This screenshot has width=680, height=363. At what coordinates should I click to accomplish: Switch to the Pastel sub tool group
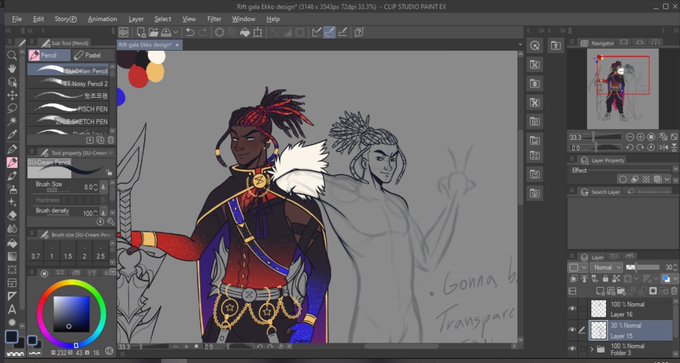tap(92, 55)
